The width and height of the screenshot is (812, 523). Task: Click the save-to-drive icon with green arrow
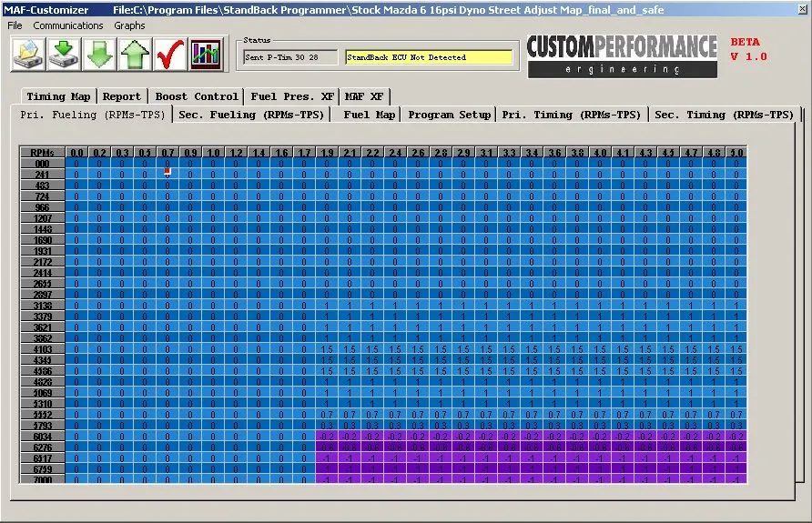click(64, 55)
